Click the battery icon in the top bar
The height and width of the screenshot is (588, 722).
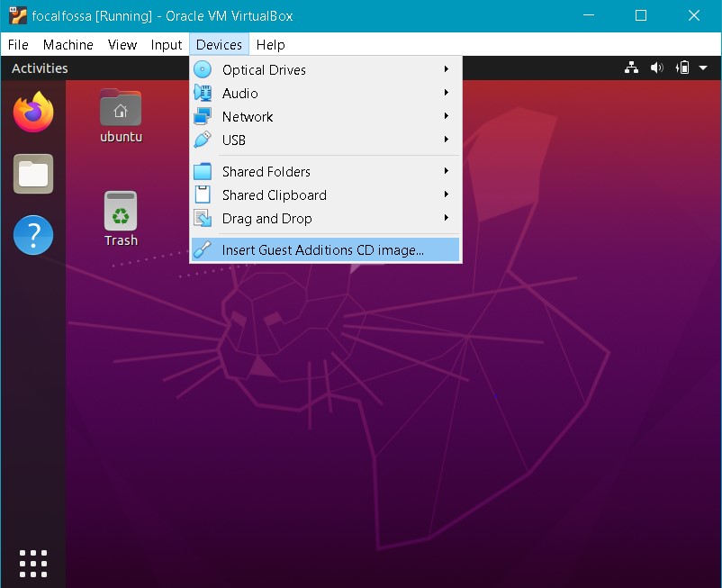pyautogui.click(x=682, y=68)
